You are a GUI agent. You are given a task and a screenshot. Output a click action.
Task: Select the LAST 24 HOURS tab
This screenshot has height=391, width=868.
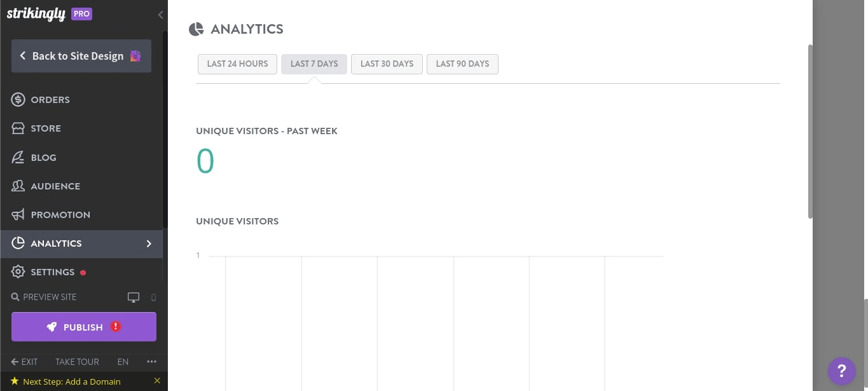[237, 64]
